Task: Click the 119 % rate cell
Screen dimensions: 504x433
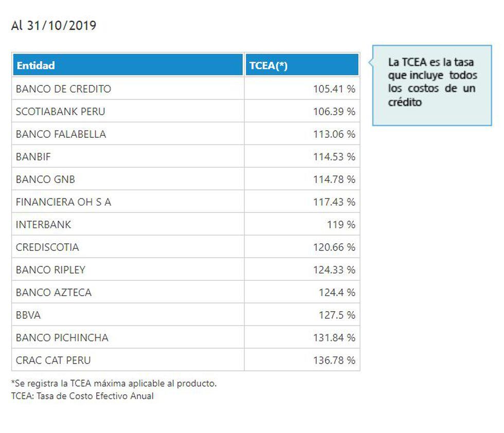Action: point(341,225)
